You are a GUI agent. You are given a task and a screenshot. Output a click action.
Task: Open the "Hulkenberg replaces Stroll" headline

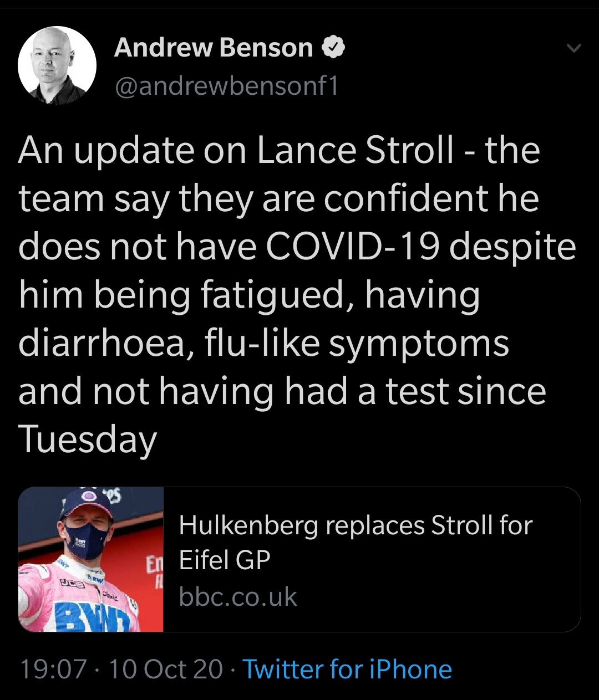point(355,525)
